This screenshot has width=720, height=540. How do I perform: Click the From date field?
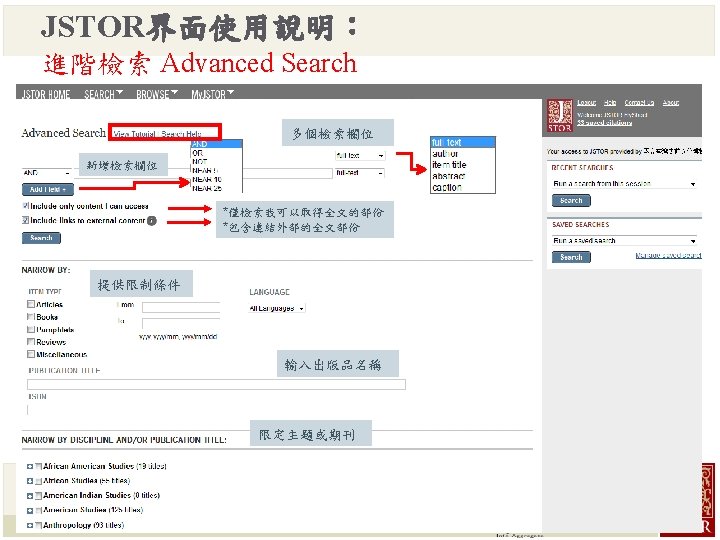(x=181, y=307)
